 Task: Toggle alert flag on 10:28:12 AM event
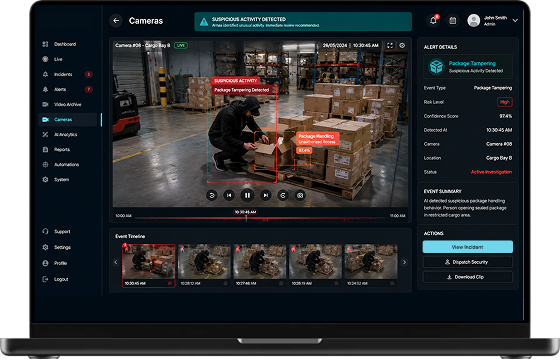tap(226, 283)
